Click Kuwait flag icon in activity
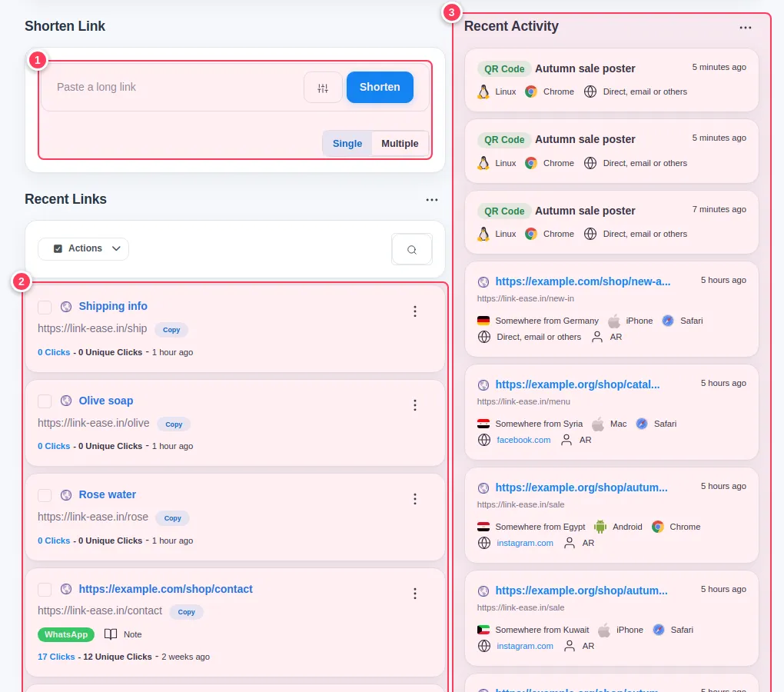Viewport: 784px width, 692px height. [483, 630]
